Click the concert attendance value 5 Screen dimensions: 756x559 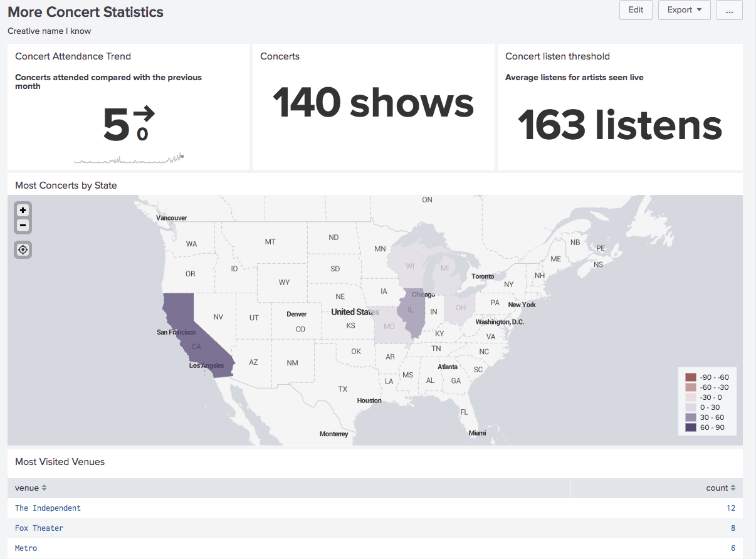[116, 125]
